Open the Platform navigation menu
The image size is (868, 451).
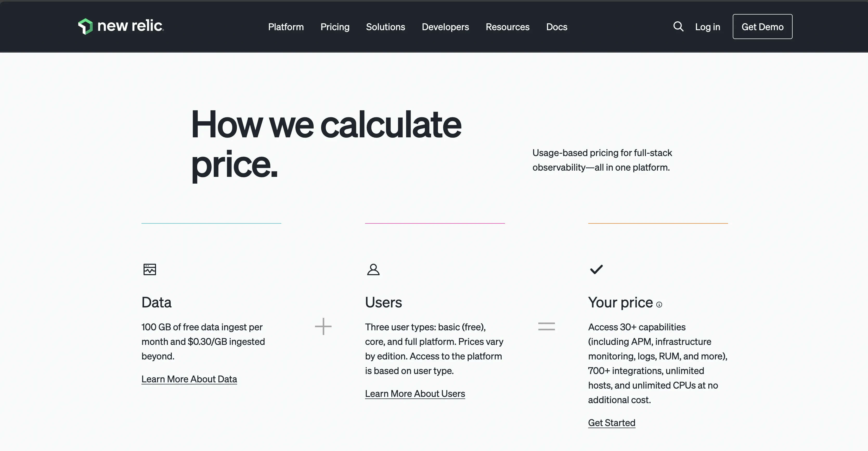tap(286, 27)
